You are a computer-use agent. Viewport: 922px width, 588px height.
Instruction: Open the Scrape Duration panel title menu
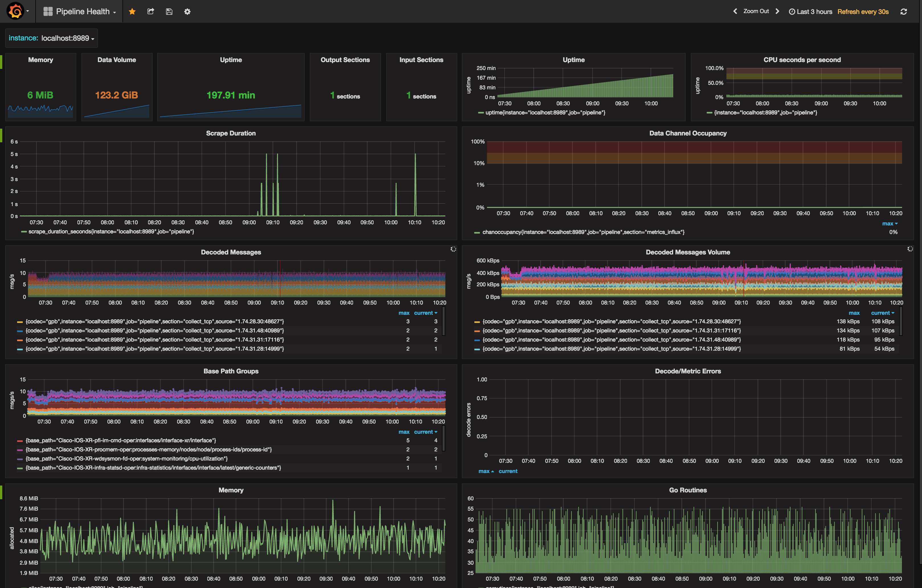231,133
